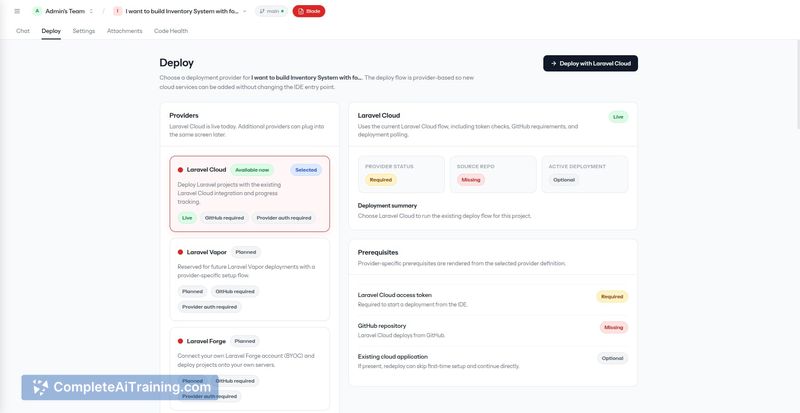This screenshot has width=800, height=413.
Task: Click the GitHub repository prerequisite row
Action: (493, 330)
